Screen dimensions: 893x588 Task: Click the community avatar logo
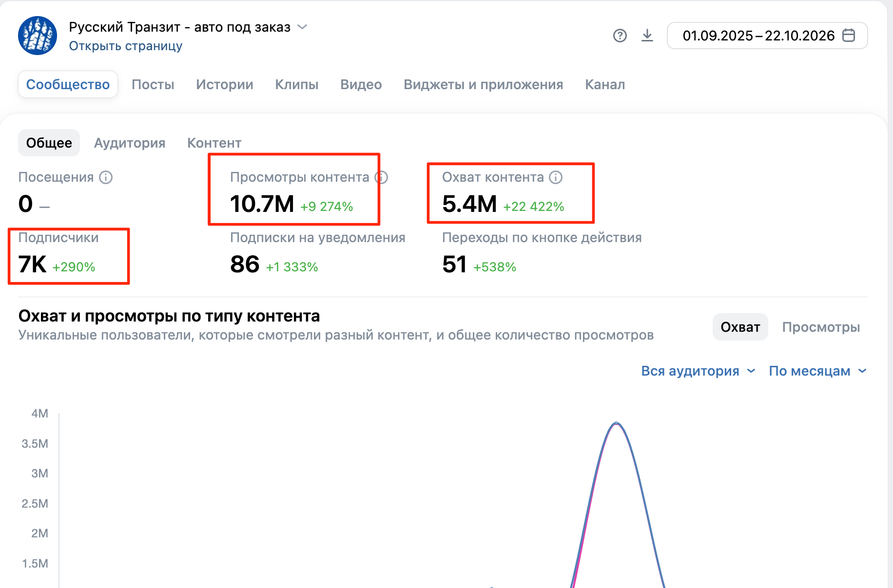38,36
